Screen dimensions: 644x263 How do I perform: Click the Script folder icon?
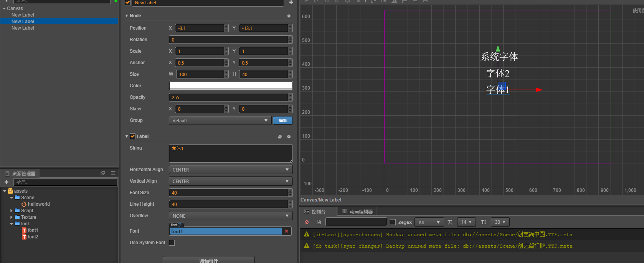(17, 211)
